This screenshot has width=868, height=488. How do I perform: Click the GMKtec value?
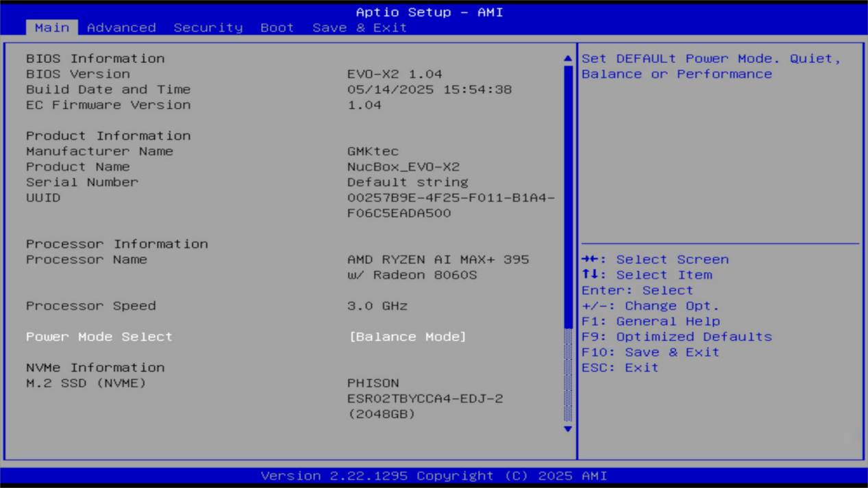click(373, 151)
